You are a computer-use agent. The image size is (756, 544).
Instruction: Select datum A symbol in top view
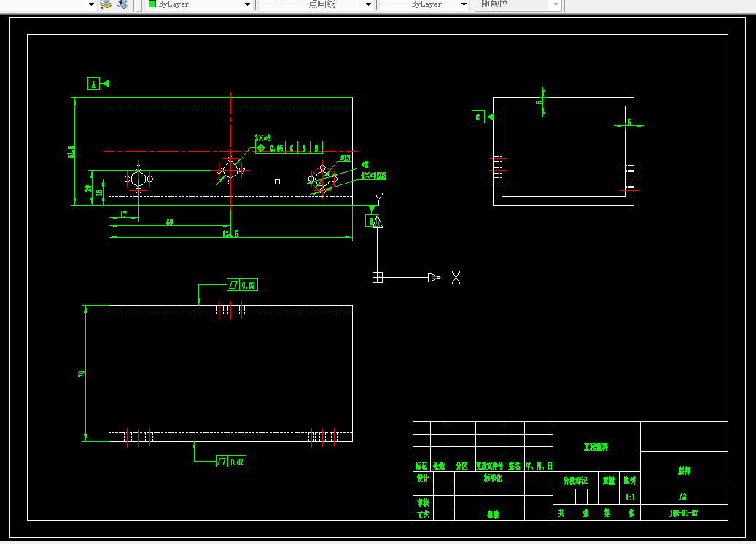93,84
